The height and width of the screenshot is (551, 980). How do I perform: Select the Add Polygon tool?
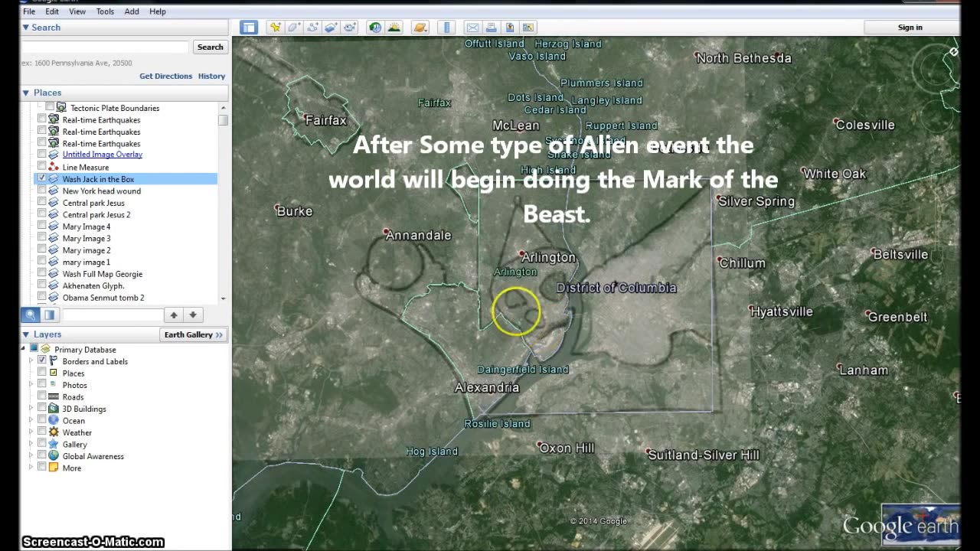coord(293,28)
